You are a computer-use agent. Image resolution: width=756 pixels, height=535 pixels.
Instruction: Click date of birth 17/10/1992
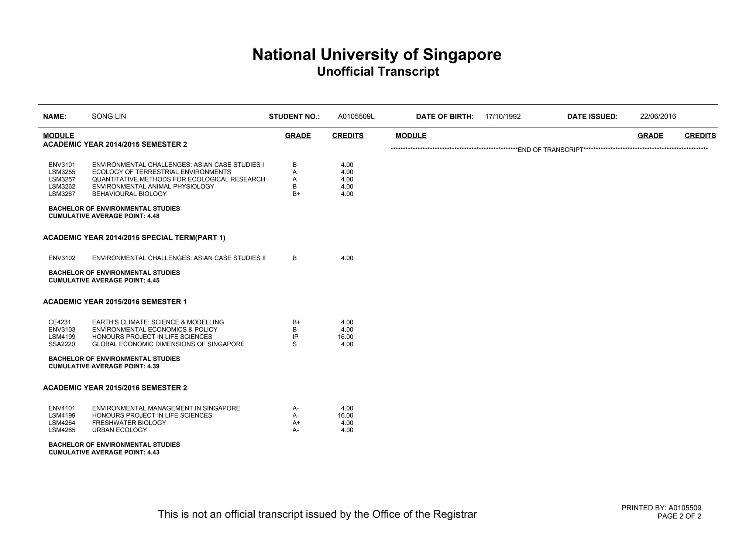(502, 117)
